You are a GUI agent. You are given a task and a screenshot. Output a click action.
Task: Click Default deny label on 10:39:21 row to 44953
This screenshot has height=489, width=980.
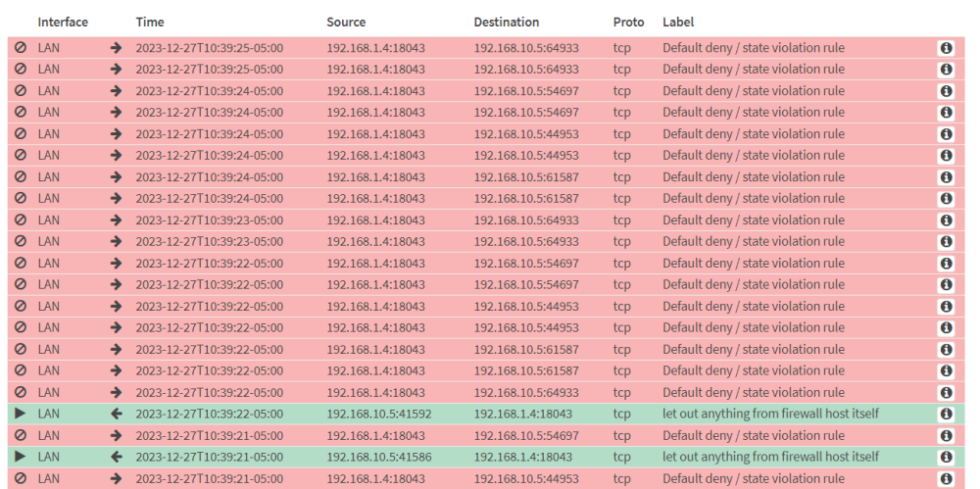(753, 478)
